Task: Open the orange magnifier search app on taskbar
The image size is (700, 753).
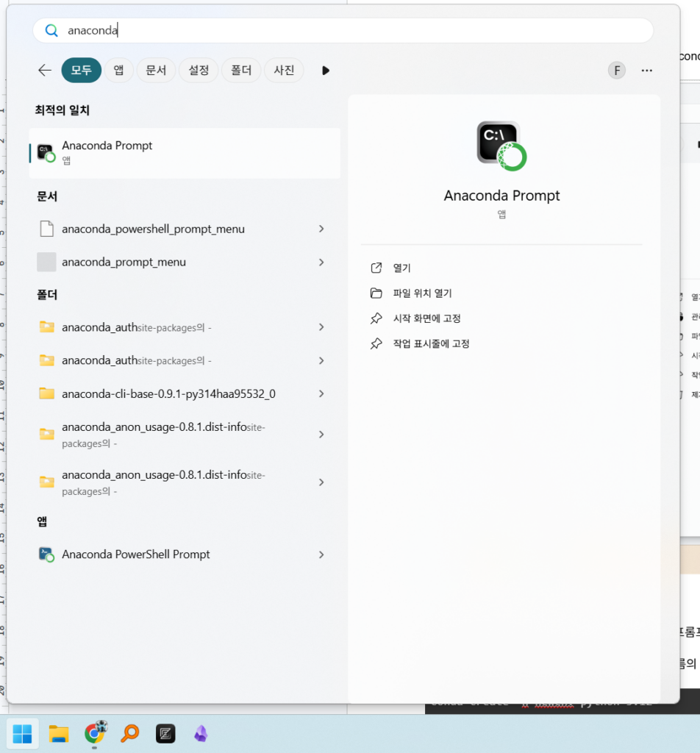Action: tap(129, 734)
